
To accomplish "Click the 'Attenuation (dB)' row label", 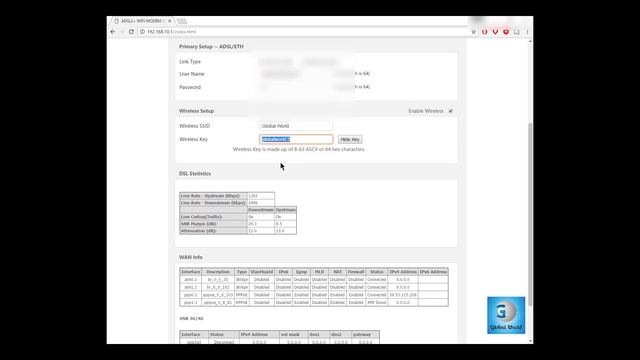I will point(213,231).
